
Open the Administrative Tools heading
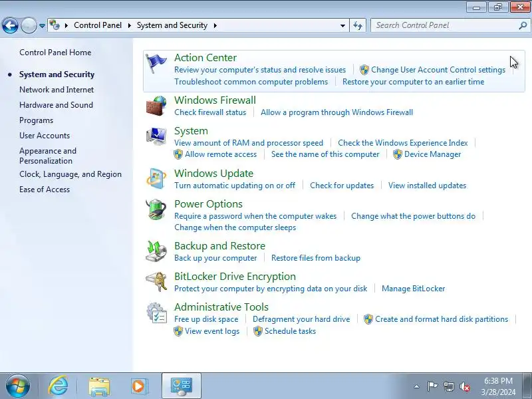(221, 307)
